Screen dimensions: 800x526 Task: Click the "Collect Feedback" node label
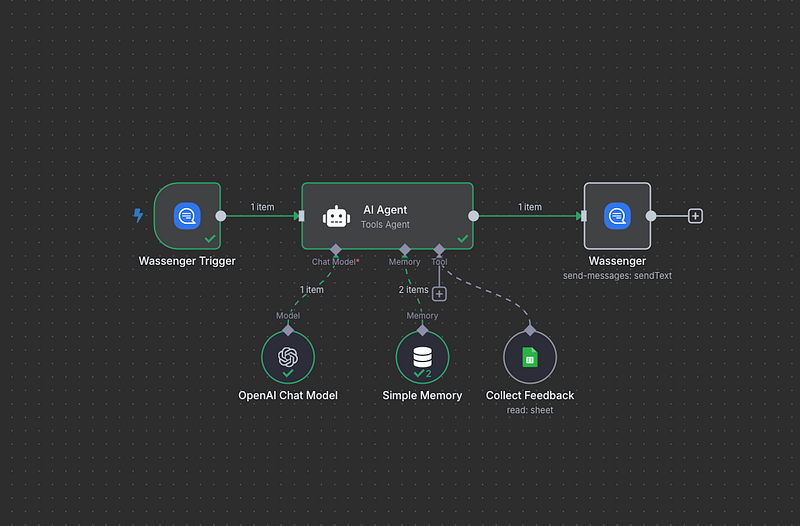pyautogui.click(x=530, y=395)
